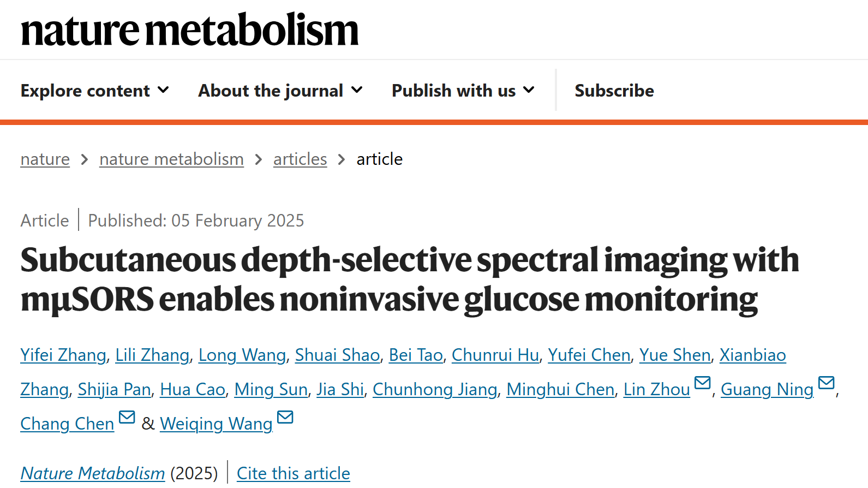Click the Subscribe menu item
This screenshot has width=868, height=488.
614,91
